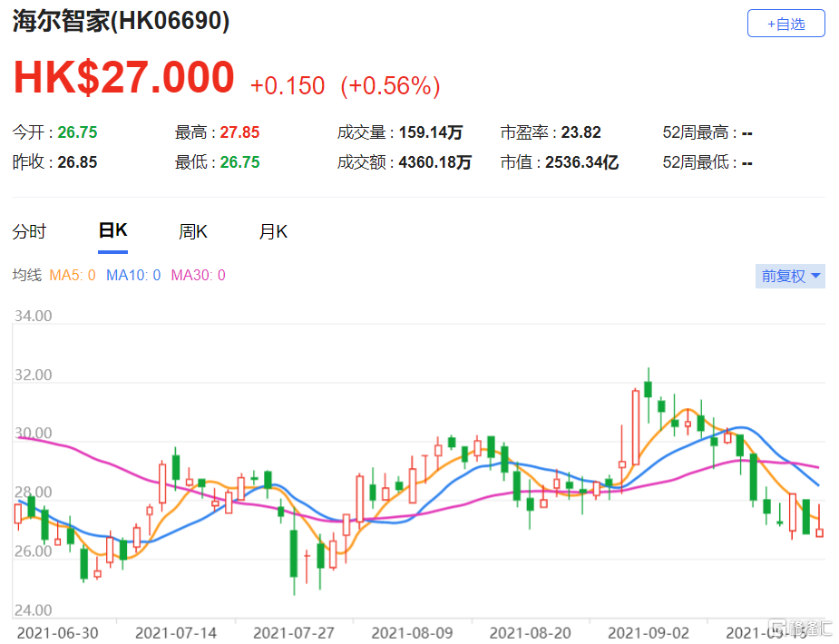The width and height of the screenshot is (839, 644).
Task: Expand the 前复权 adjustment dropdown
Action: point(790,276)
